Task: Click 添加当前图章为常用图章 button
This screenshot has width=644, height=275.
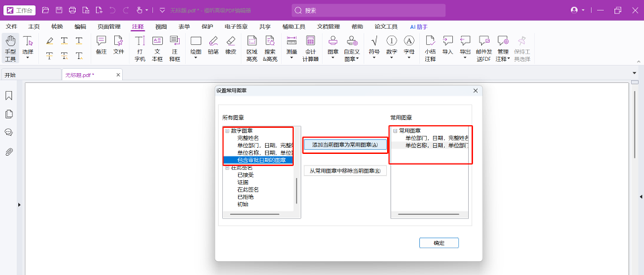Action: click(x=345, y=145)
